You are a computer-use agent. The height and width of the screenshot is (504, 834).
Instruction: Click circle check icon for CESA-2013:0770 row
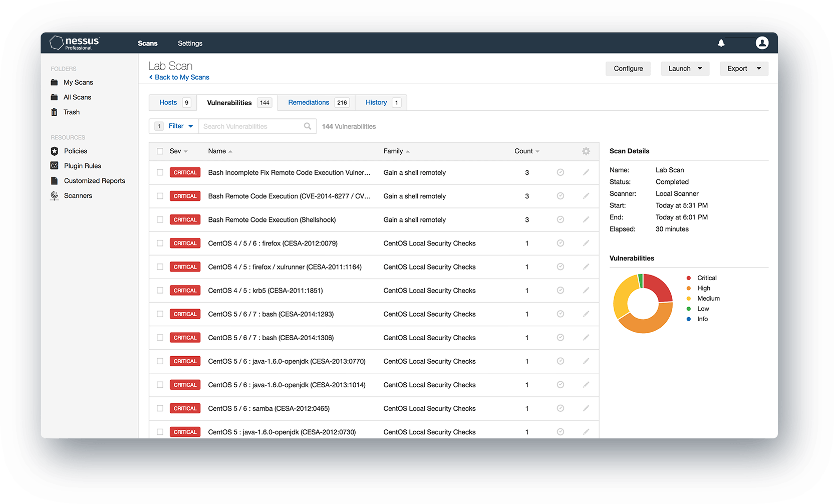(x=561, y=361)
